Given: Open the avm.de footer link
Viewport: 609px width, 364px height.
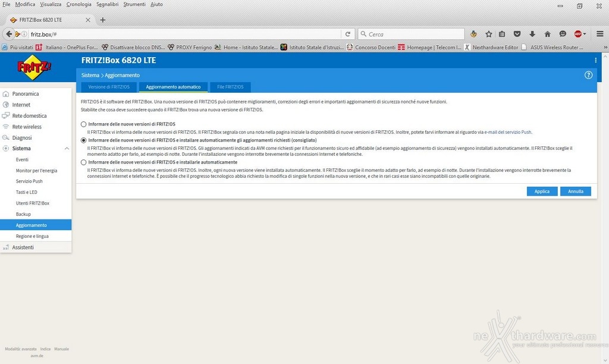Looking at the screenshot, I should (37, 356).
